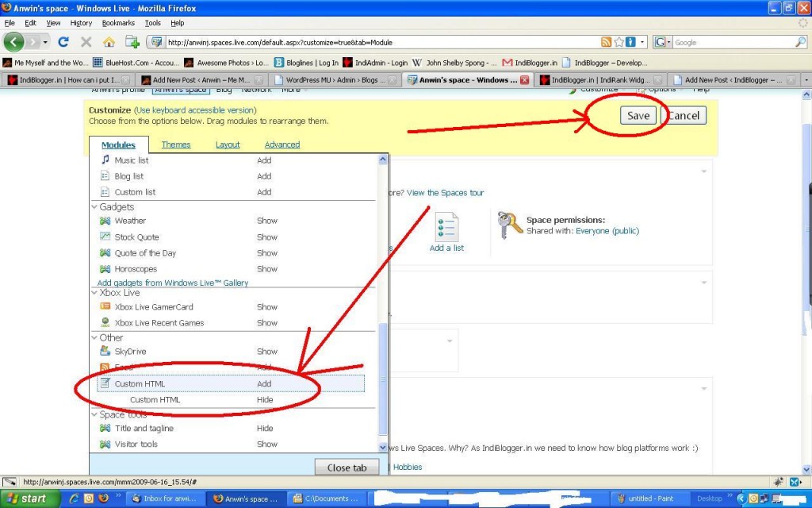
Task: Click the Stop loading icon
Action: [x=86, y=42]
